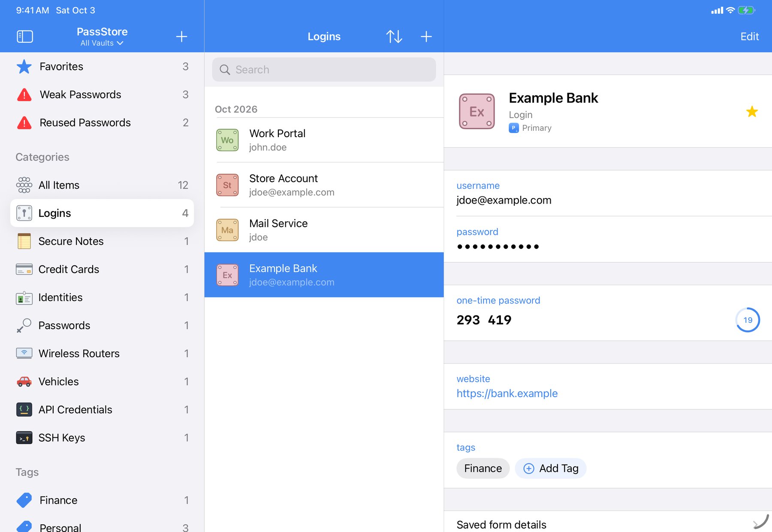This screenshot has width=772, height=532.
Task: Open Favorites star entry
Action: pos(102,66)
